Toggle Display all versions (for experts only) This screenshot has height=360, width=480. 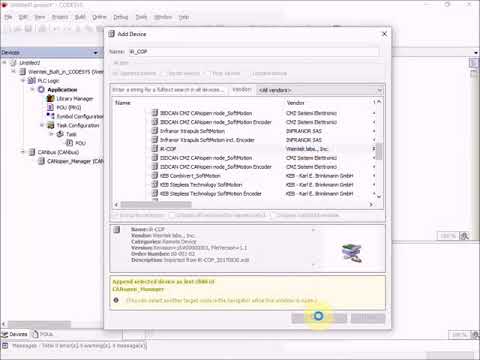click(218, 215)
